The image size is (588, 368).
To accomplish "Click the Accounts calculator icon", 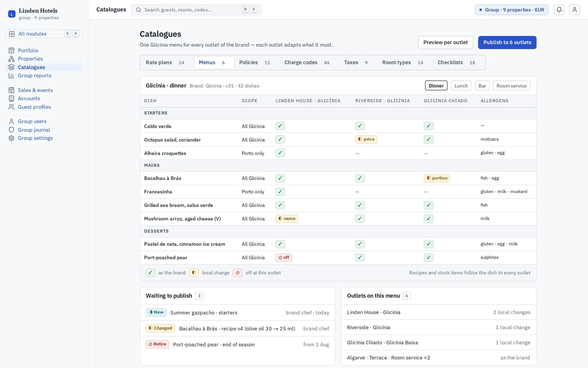I will coord(11,99).
